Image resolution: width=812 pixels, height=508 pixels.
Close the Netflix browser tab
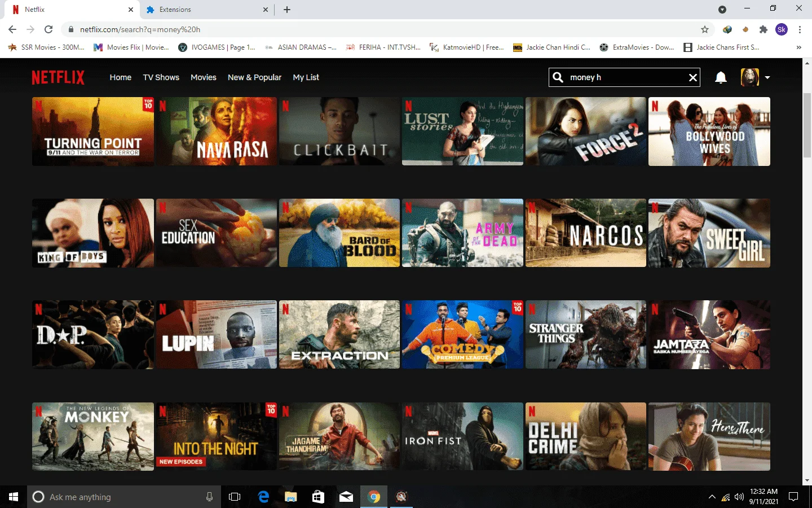[x=131, y=10]
